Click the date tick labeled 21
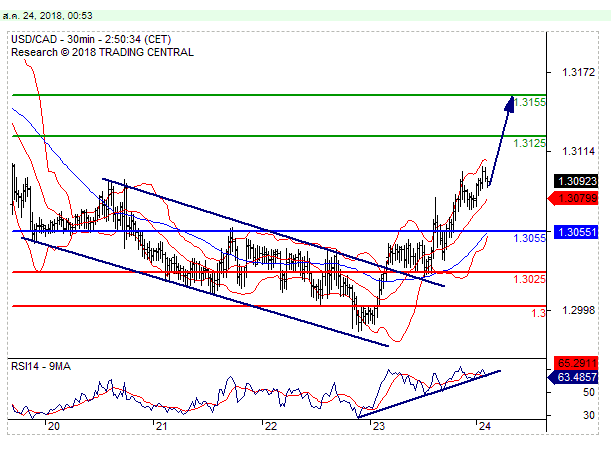This screenshot has height=451, width=611. pos(161,426)
